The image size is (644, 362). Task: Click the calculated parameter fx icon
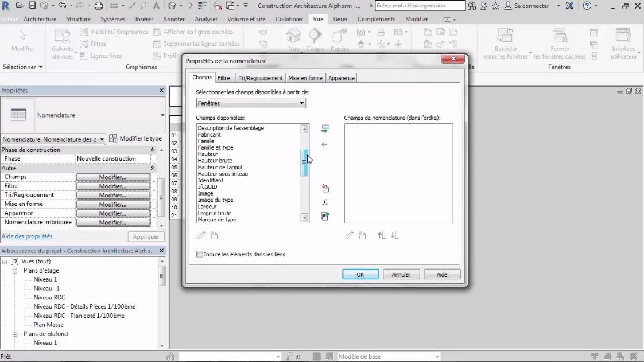(325, 203)
